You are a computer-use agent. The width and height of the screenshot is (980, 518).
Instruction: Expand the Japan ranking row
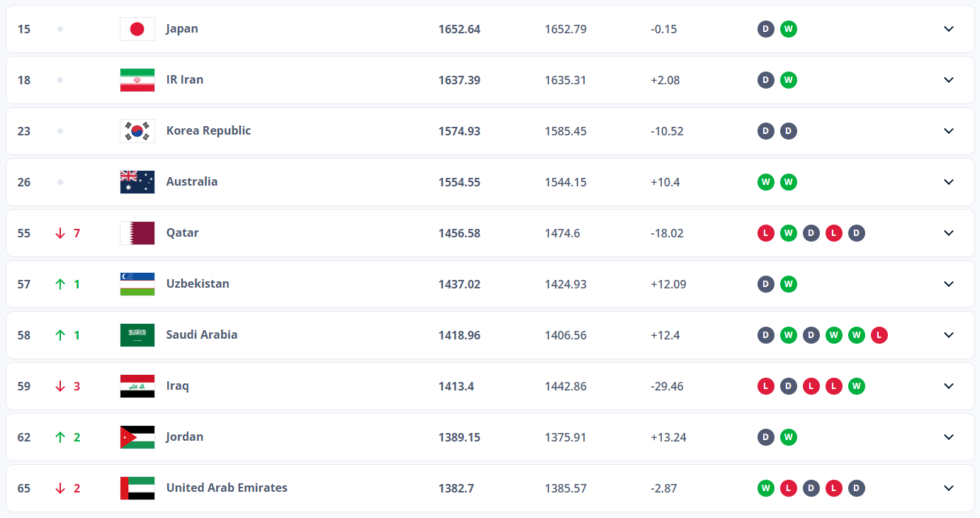(x=949, y=29)
